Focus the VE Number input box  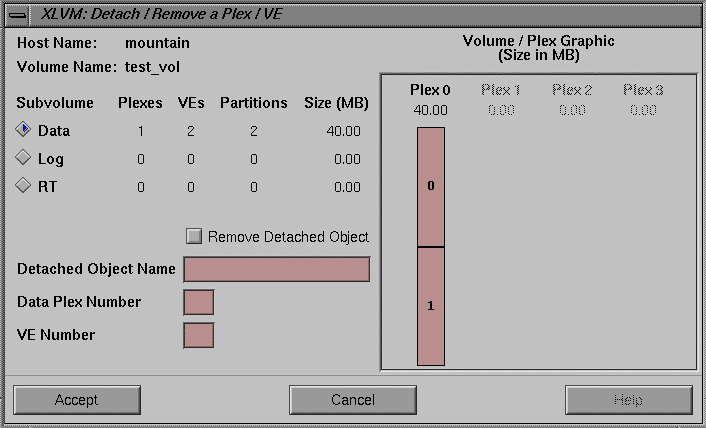click(x=199, y=335)
